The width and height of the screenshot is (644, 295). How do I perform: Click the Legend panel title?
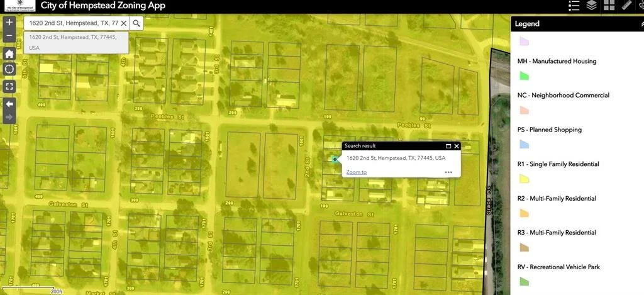(x=527, y=24)
